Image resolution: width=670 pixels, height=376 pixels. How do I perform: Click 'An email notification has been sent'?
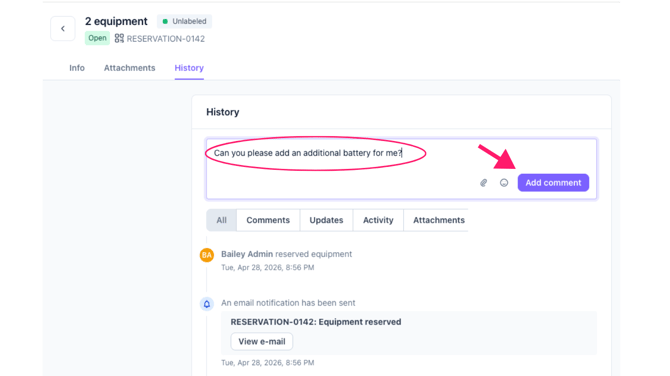pos(288,303)
